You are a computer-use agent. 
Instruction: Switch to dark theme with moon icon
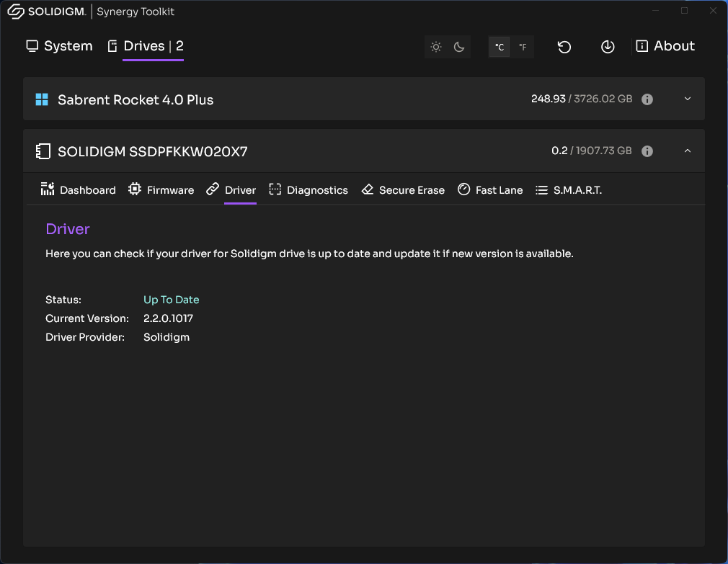[459, 47]
